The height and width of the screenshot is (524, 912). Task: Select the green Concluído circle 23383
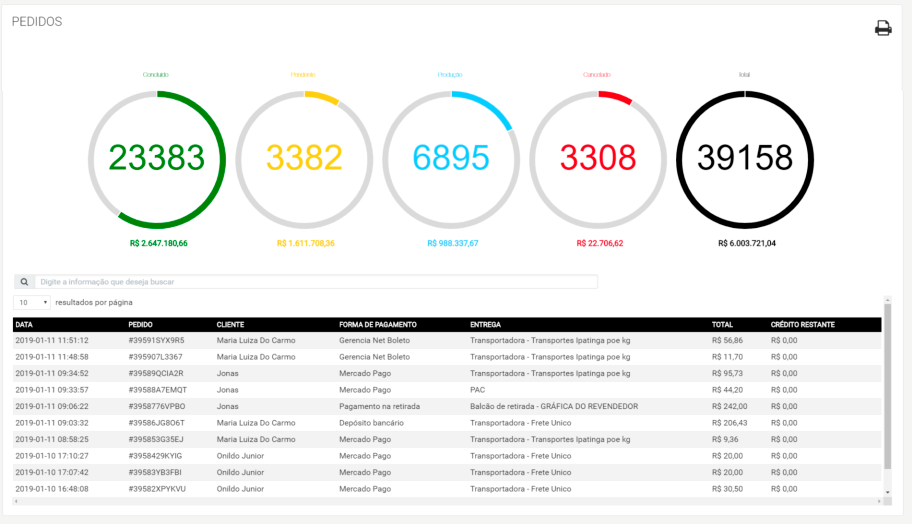pyautogui.click(x=157, y=159)
